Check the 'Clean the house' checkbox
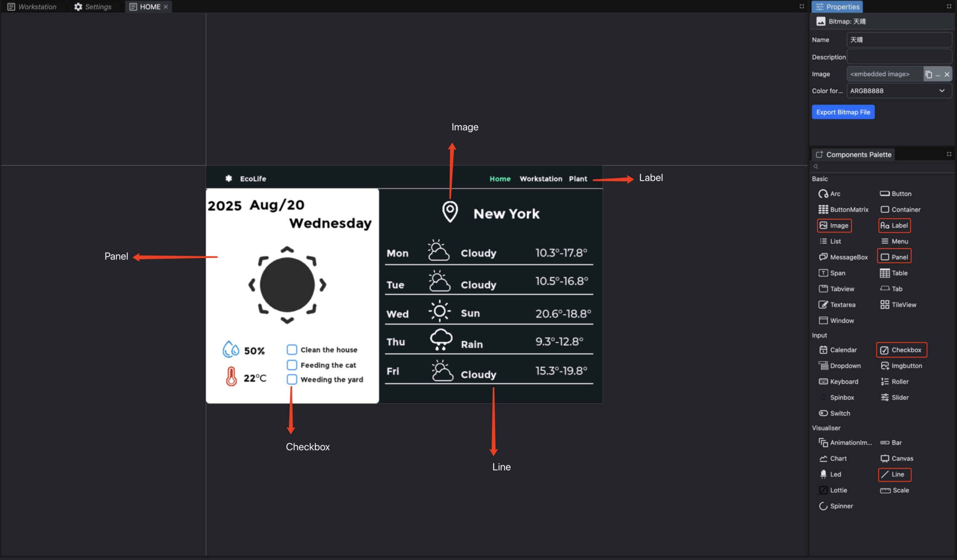957x560 pixels. (291, 349)
